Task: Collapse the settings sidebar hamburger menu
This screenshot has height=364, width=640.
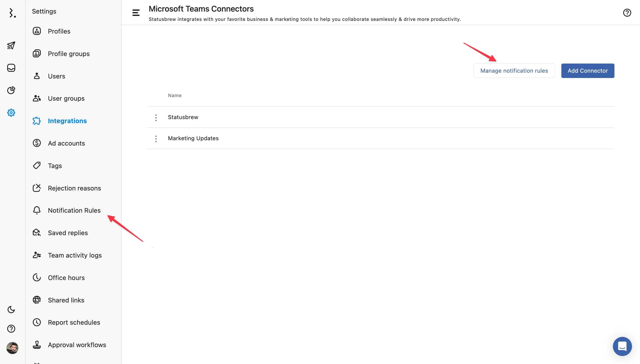Action: 136,13
